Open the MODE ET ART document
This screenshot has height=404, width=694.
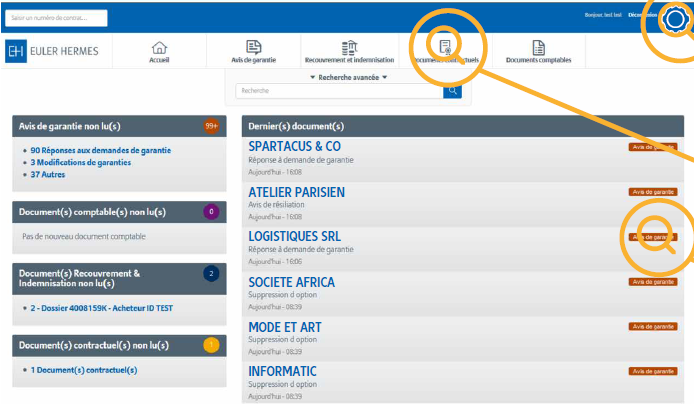[x=285, y=327]
